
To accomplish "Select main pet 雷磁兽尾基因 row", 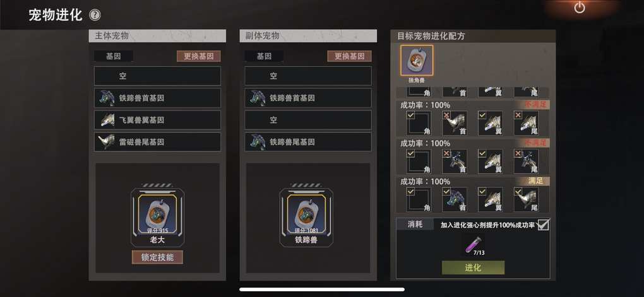I will 157,142.
